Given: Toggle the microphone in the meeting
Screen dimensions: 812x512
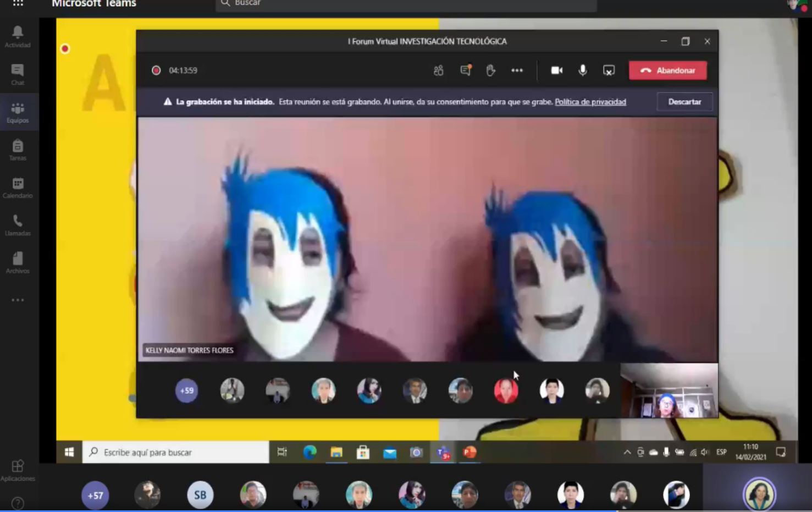Looking at the screenshot, I should [583, 70].
